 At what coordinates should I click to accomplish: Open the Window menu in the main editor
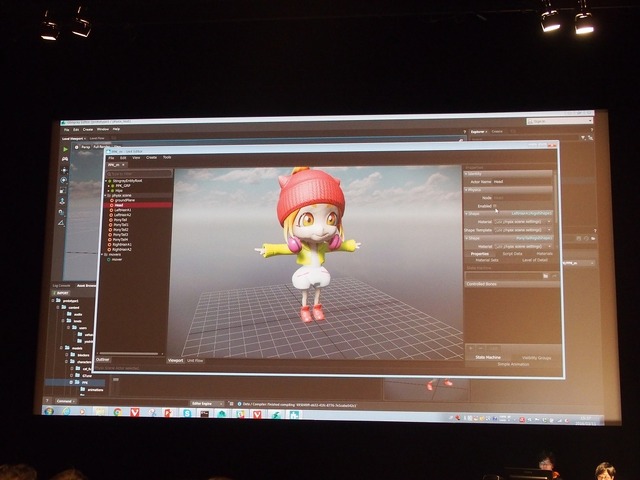102,129
